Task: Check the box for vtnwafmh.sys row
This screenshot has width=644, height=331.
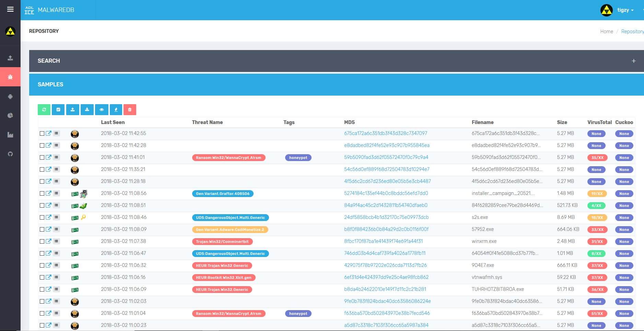Action: (42, 277)
